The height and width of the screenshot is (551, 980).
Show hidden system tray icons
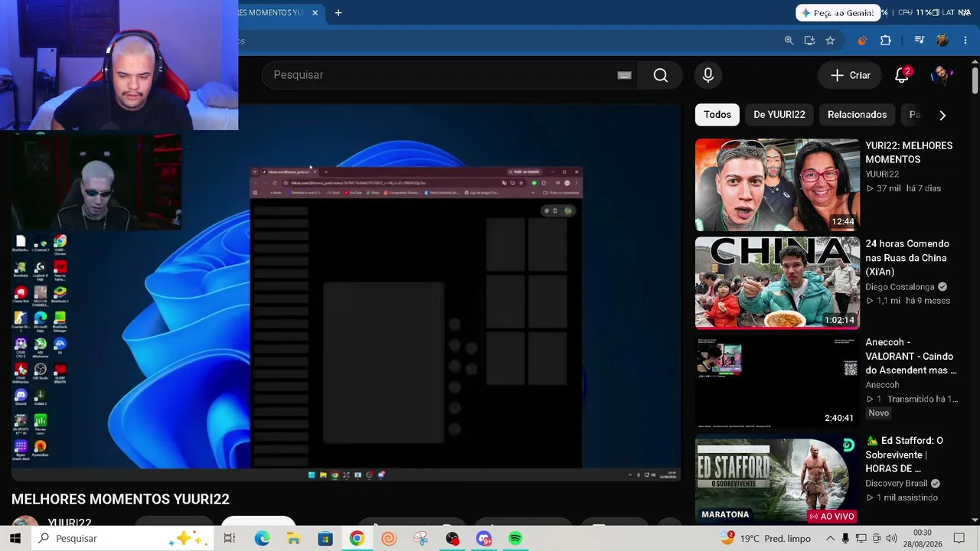830,539
